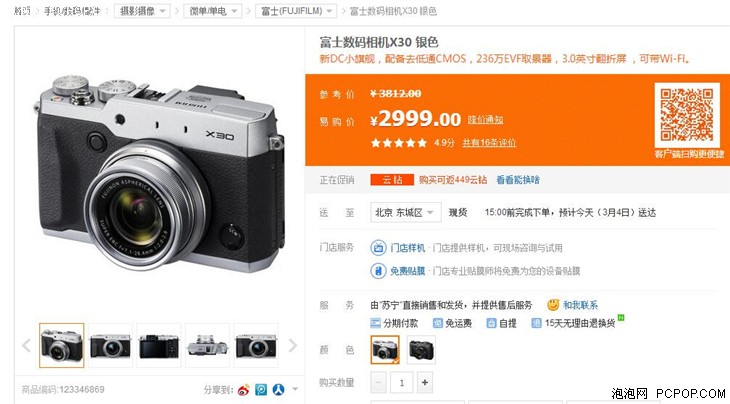Image resolution: width=730 pixels, height=404 pixels.
Task: Select the silver color option
Action: tap(385, 350)
